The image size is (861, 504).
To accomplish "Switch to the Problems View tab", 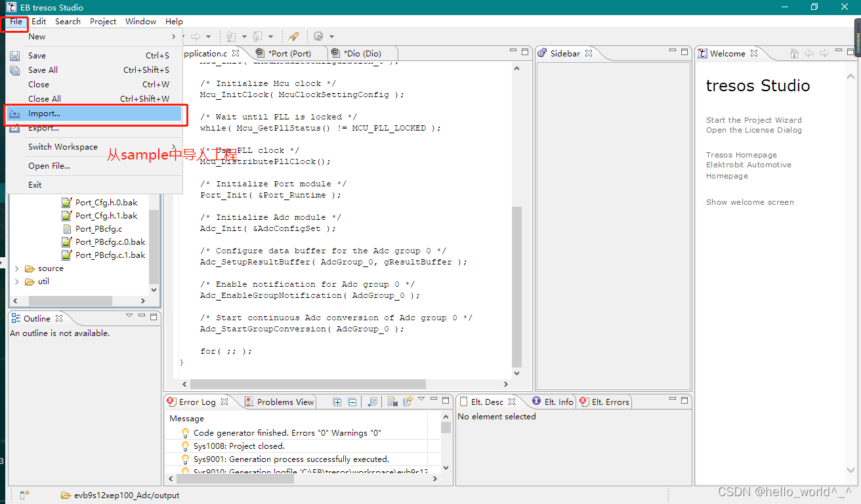I will pos(280,402).
